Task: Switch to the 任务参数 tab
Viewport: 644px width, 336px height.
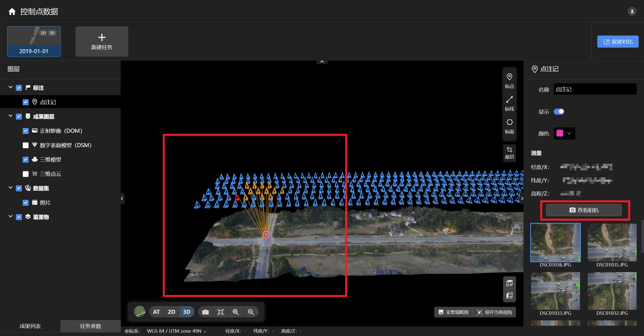Action: (x=90, y=326)
